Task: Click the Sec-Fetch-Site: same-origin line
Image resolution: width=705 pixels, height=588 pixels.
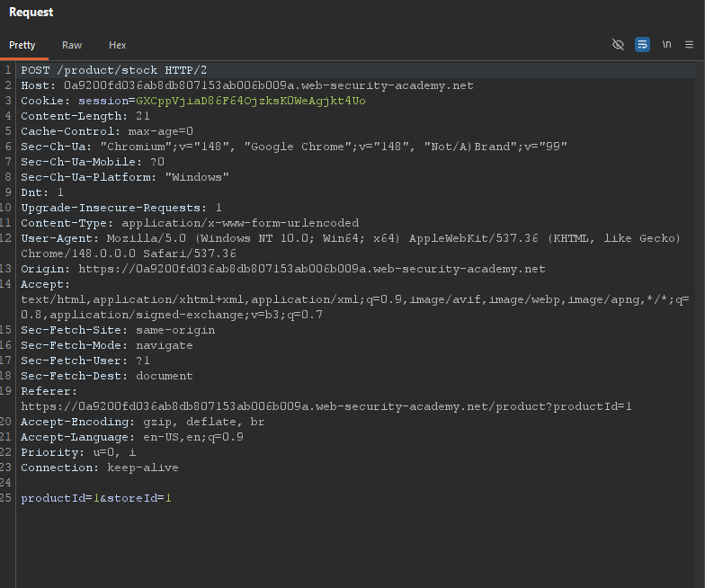Action: [118, 330]
